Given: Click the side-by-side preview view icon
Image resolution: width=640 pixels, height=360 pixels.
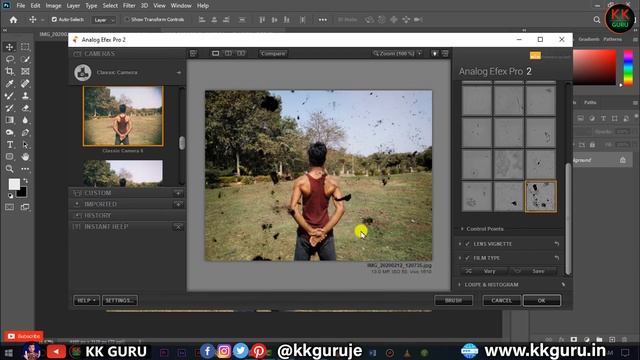Looking at the screenshot, I should tap(241, 53).
